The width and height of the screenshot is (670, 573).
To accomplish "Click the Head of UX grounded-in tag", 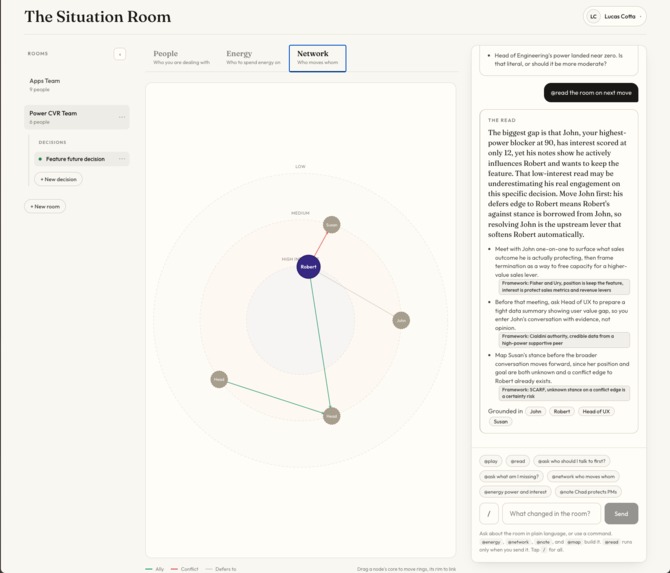I will click(596, 411).
